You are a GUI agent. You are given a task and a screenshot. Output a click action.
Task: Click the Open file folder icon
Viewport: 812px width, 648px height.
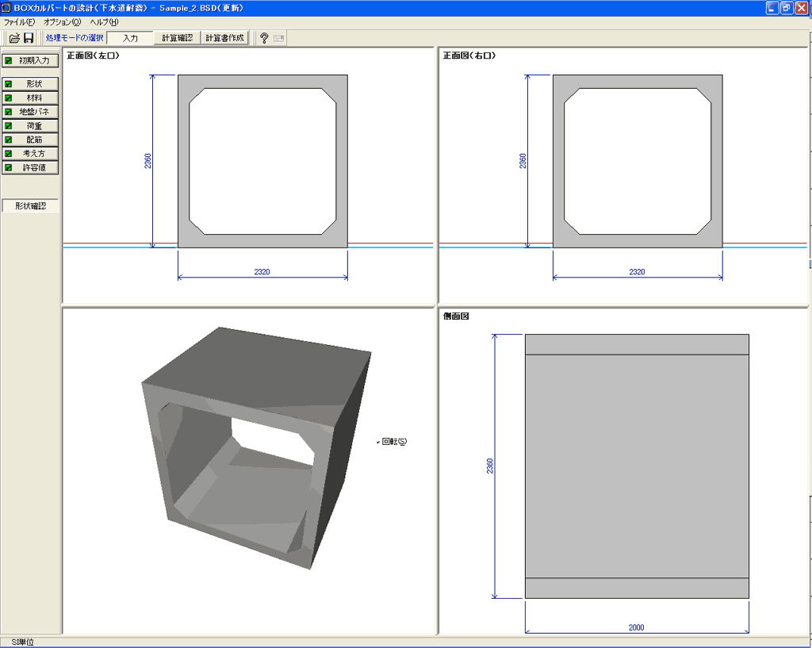(13, 38)
